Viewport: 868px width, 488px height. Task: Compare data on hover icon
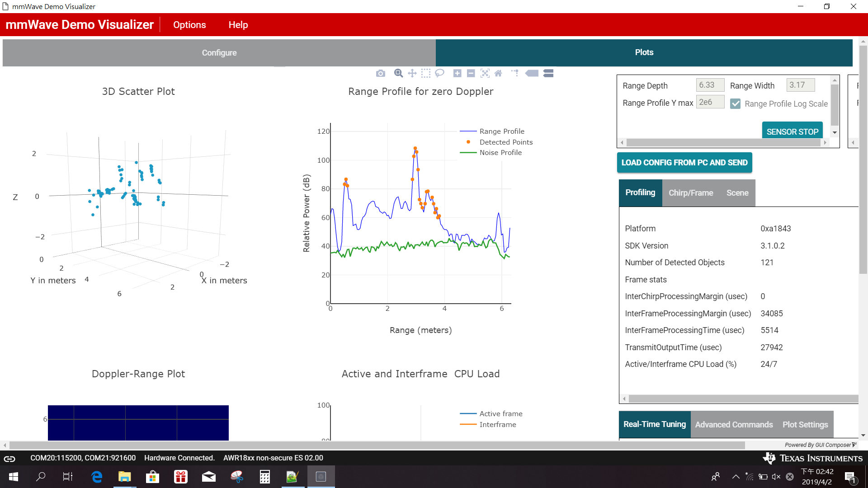point(548,73)
